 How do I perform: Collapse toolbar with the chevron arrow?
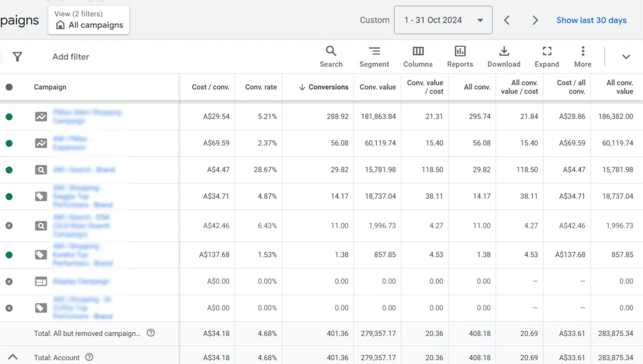pyautogui.click(x=626, y=57)
